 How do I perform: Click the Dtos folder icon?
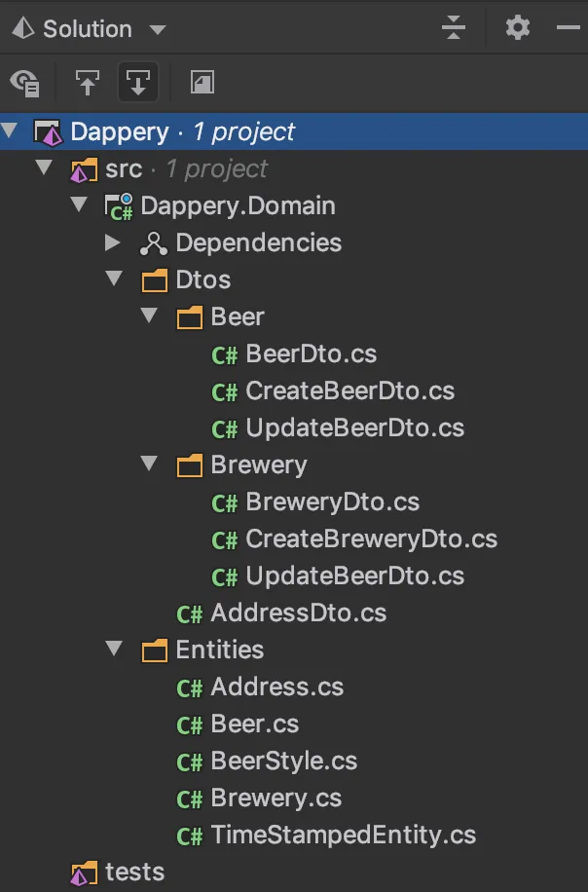tap(154, 280)
